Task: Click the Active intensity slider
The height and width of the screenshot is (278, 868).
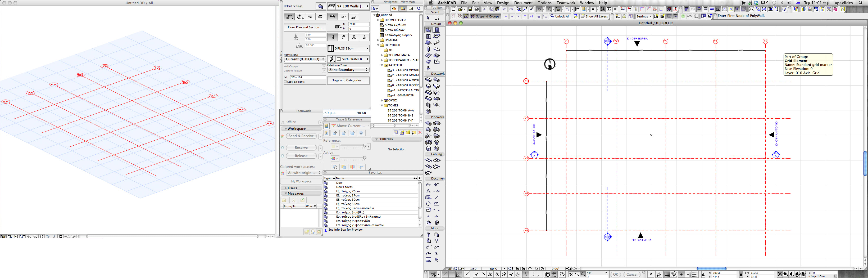Action: (353, 158)
